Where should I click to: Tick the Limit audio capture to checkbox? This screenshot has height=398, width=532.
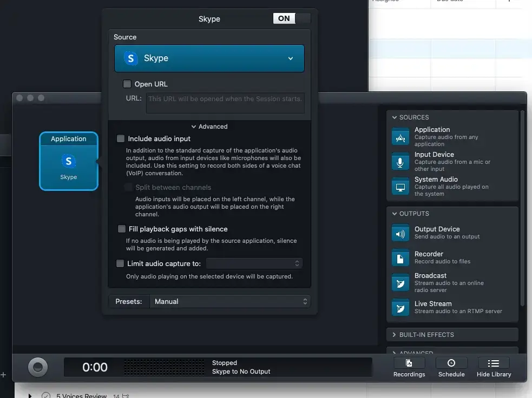tap(120, 264)
